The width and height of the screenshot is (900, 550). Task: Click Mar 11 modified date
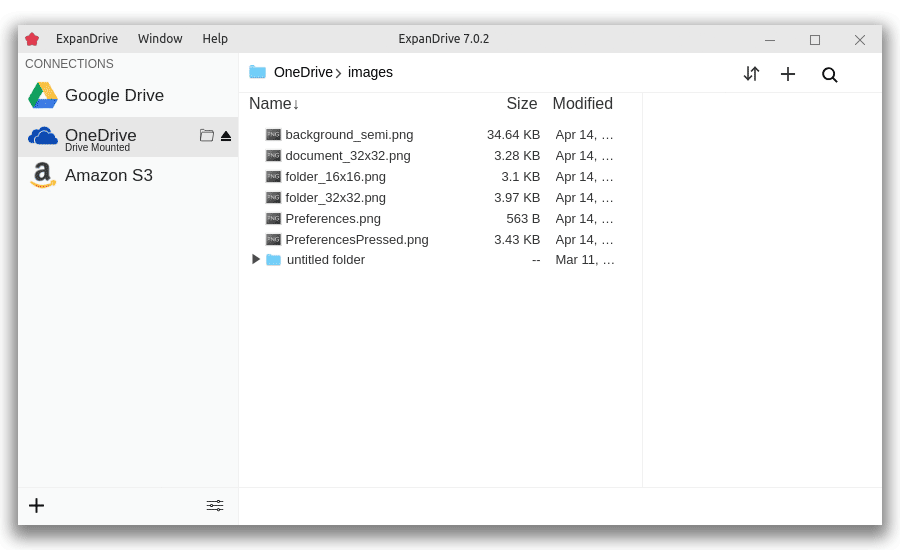point(585,260)
